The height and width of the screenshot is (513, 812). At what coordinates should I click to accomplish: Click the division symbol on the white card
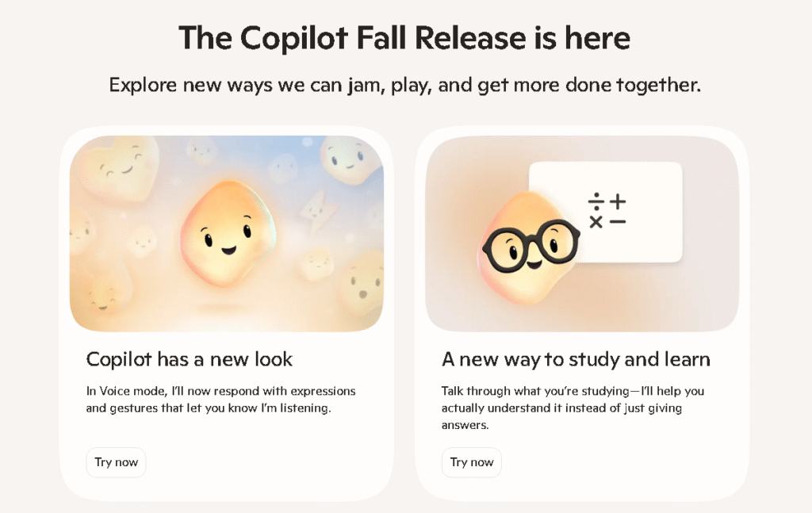click(596, 201)
